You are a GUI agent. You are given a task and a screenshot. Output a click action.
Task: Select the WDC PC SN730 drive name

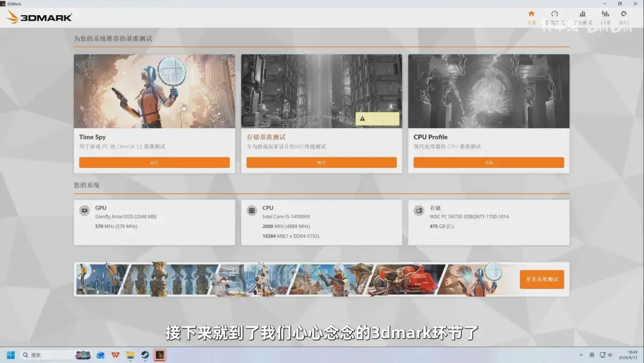point(469,216)
